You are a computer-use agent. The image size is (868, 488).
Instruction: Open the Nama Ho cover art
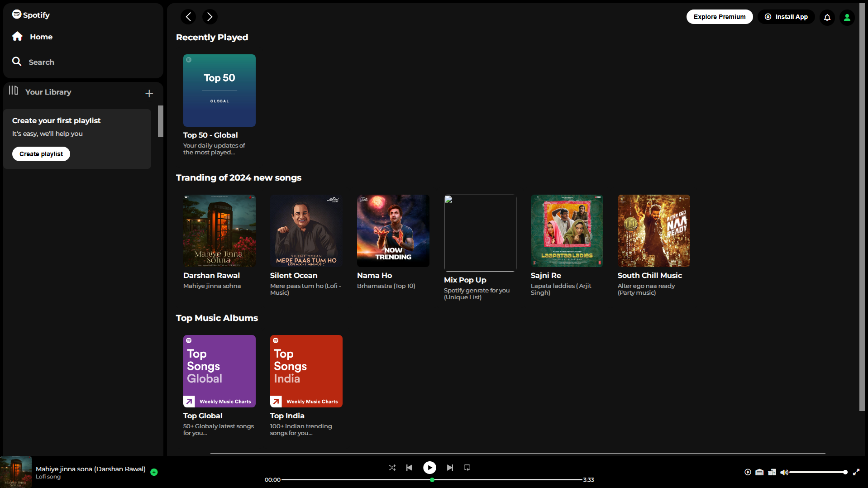(x=393, y=231)
